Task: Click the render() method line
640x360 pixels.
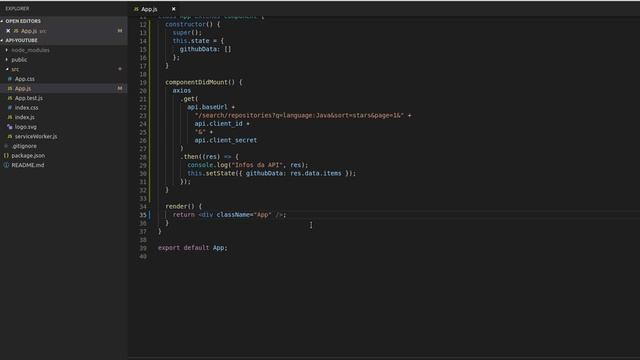Action: (183, 206)
